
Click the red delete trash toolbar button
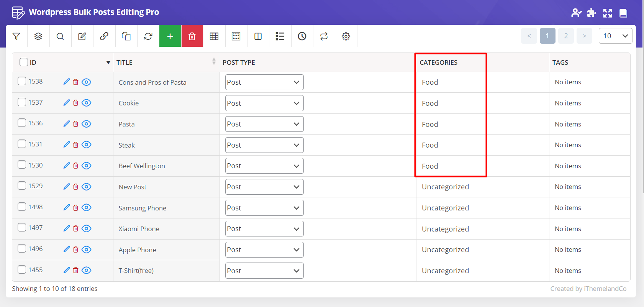[192, 36]
